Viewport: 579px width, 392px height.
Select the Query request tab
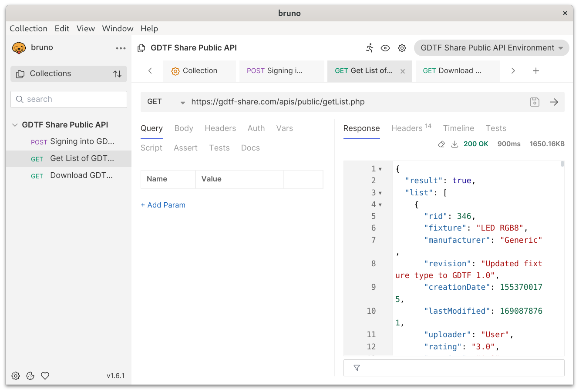151,128
